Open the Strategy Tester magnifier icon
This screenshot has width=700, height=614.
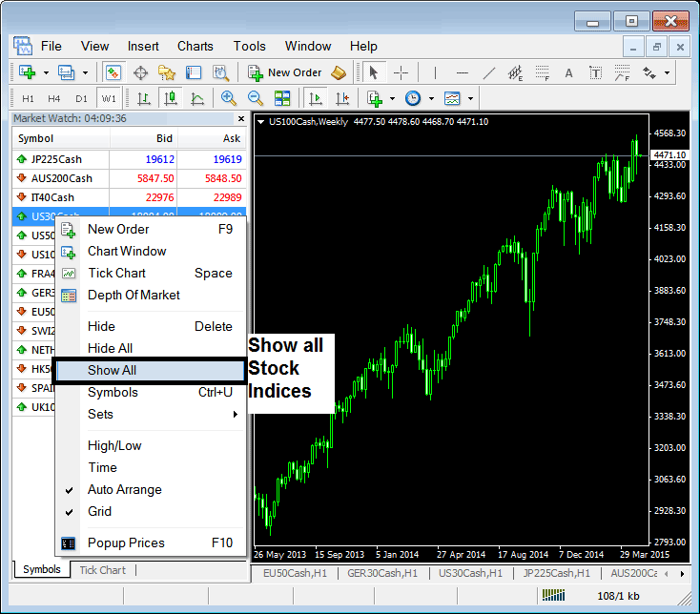click(220, 72)
